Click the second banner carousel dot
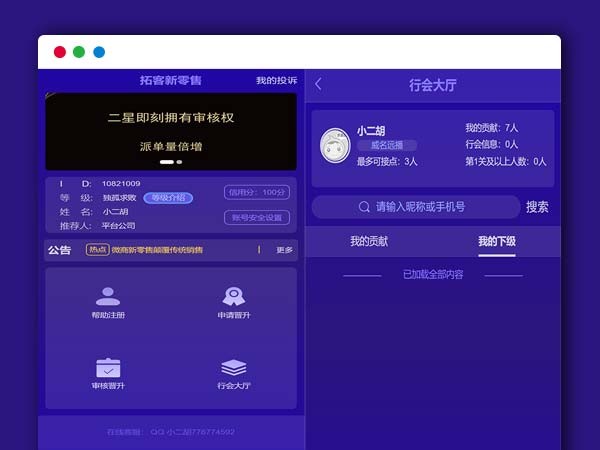 (x=179, y=161)
